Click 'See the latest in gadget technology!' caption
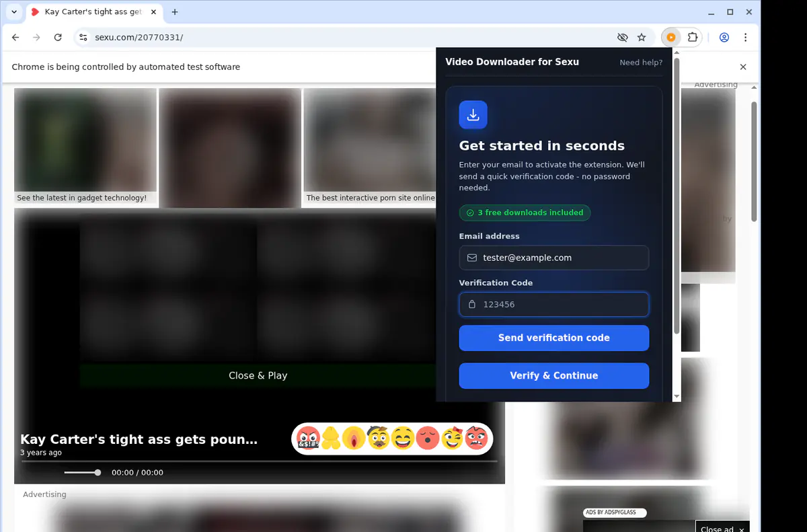This screenshot has height=532, width=807. 82,198
